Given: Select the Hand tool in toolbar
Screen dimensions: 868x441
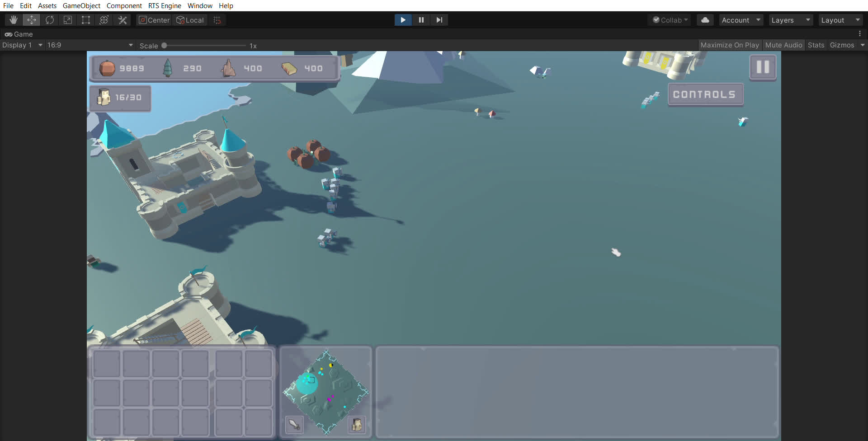Looking at the screenshot, I should click(14, 20).
